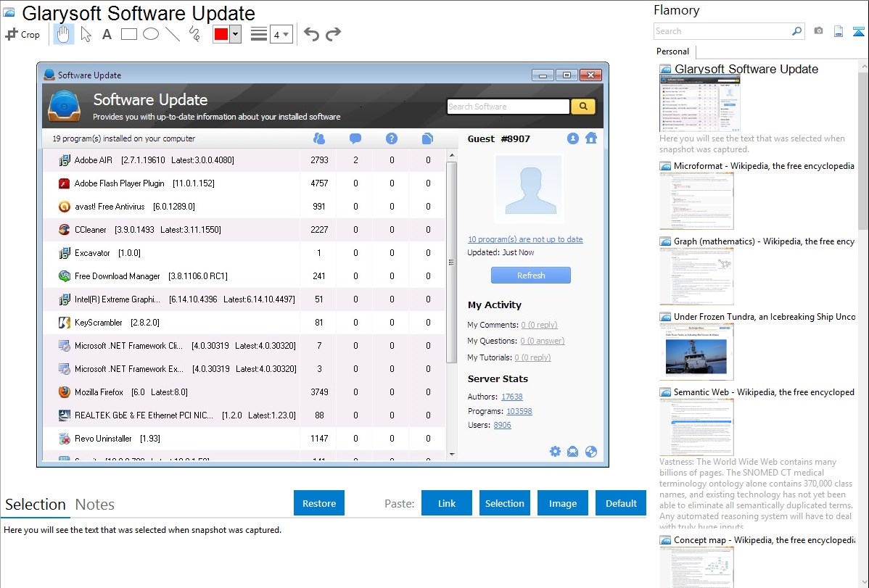Click the yellow search button in Software Update
The width and height of the screenshot is (869, 588).
tap(583, 107)
